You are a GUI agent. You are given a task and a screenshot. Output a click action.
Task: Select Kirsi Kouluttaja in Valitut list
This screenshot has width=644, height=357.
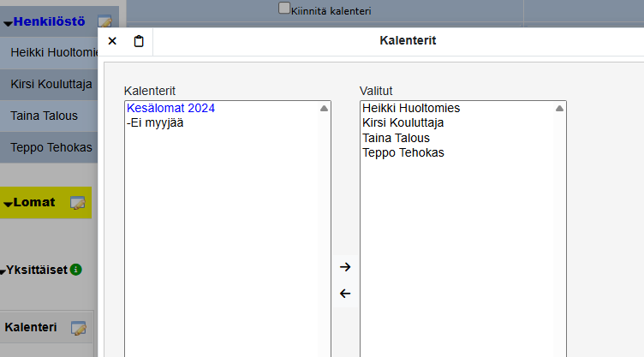pyautogui.click(x=402, y=123)
